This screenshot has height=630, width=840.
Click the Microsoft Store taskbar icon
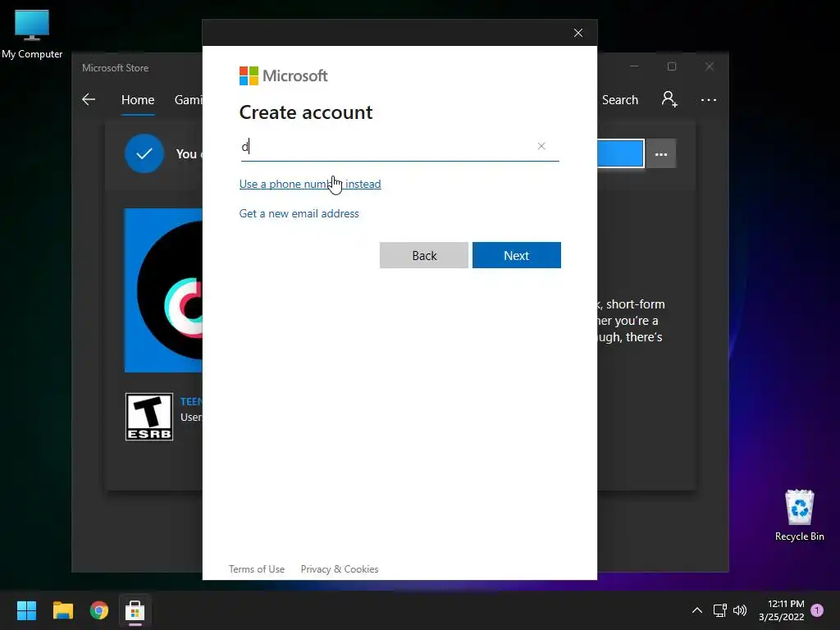click(135, 610)
